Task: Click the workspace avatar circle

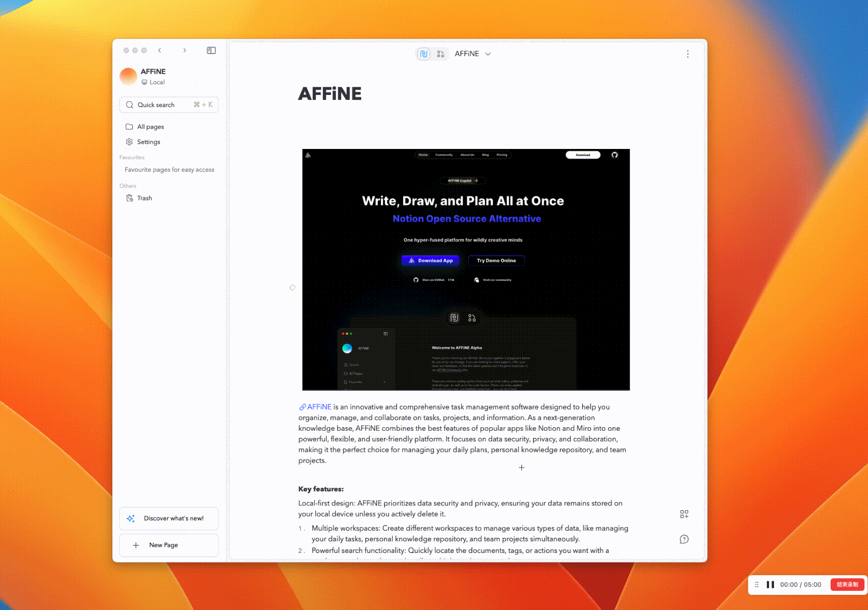Action: (128, 77)
